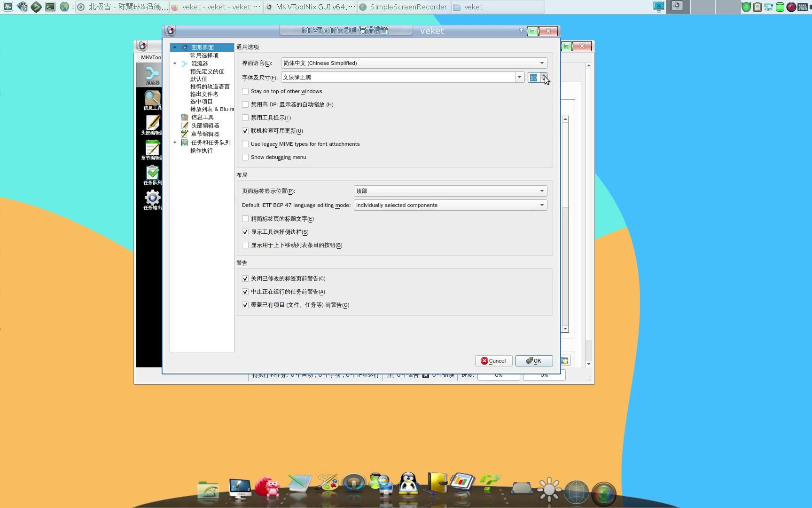812x508 pixels.
Task: Switch to the SimpleScreenRecorder taskbar tab
Action: [403, 7]
